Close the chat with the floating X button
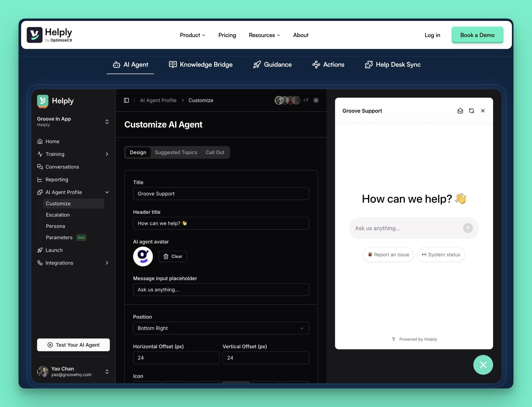The width and height of the screenshot is (532, 407). click(x=483, y=365)
